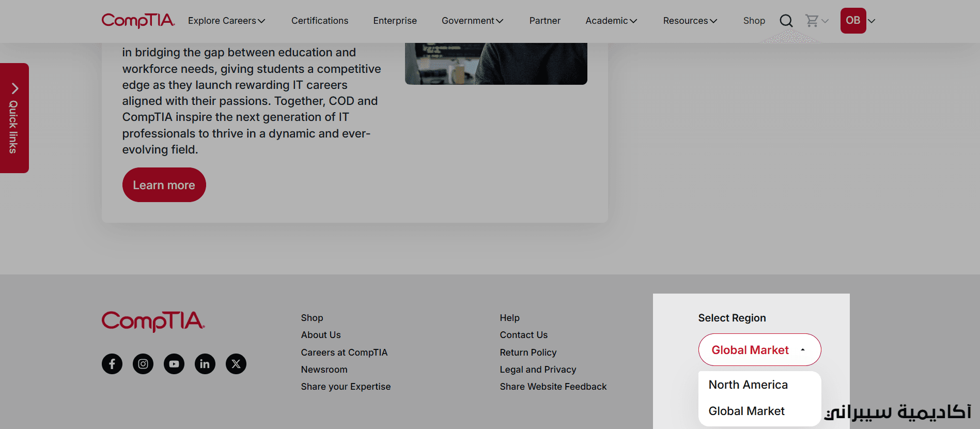The height and width of the screenshot is (429, 980).
Task: Expand the Academic menu
Action: pos(611,21)
